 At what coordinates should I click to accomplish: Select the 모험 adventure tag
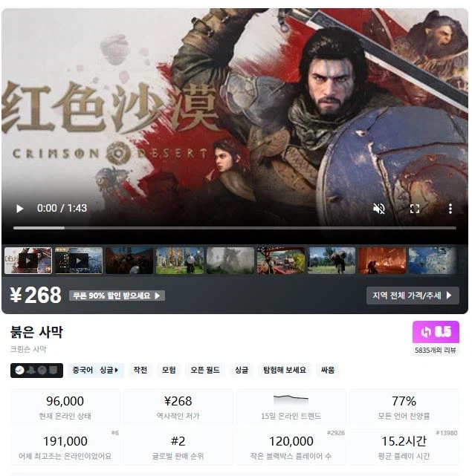coord(169,370)
